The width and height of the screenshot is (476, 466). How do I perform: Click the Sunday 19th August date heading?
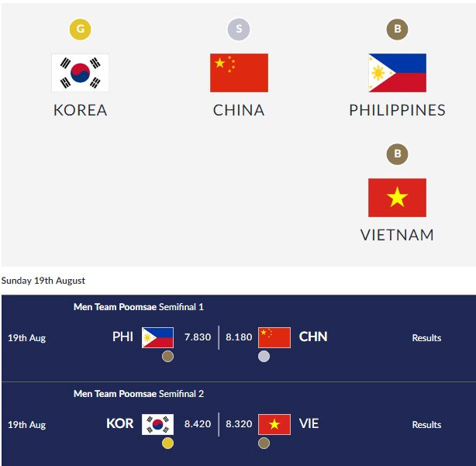tap(43, 281)
